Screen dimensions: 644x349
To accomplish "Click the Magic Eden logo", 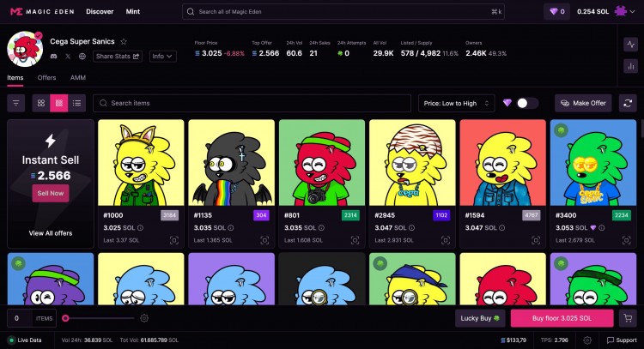I will (42, 11).
